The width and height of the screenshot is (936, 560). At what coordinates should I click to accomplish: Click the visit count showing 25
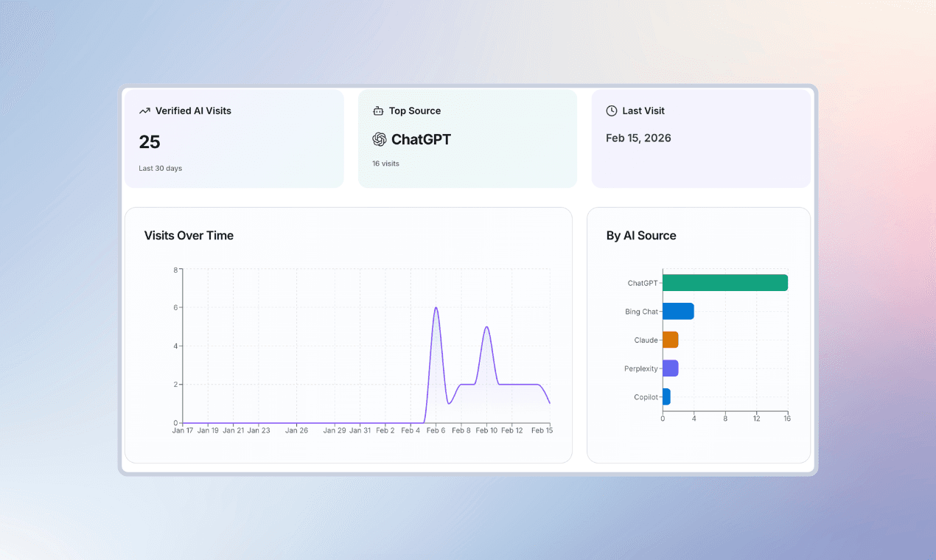coord(149,141)
